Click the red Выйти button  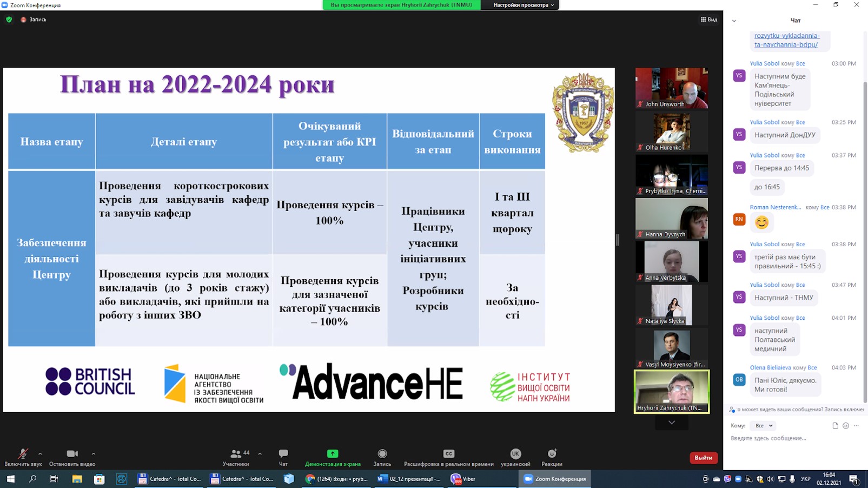(x=703, y=458)
